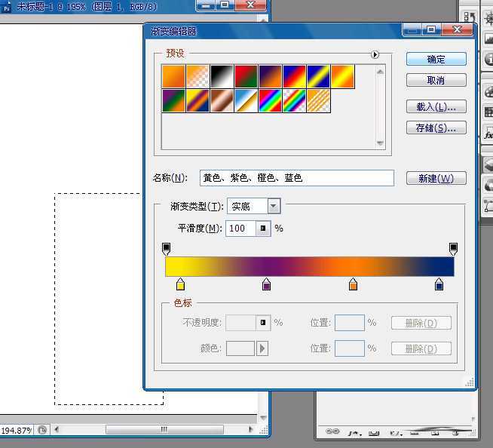
Task: Select the dark blue color stop
Action: [439, 284]
